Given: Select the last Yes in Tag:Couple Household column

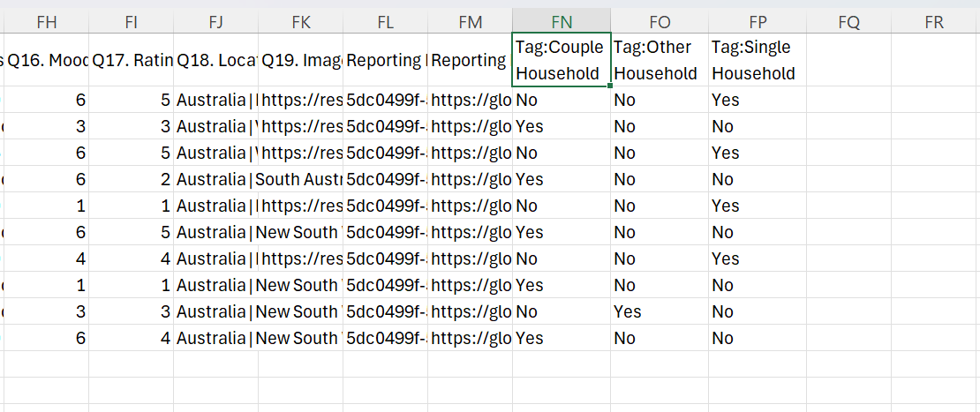Looking at the screenshot, I should pos(562,338).
